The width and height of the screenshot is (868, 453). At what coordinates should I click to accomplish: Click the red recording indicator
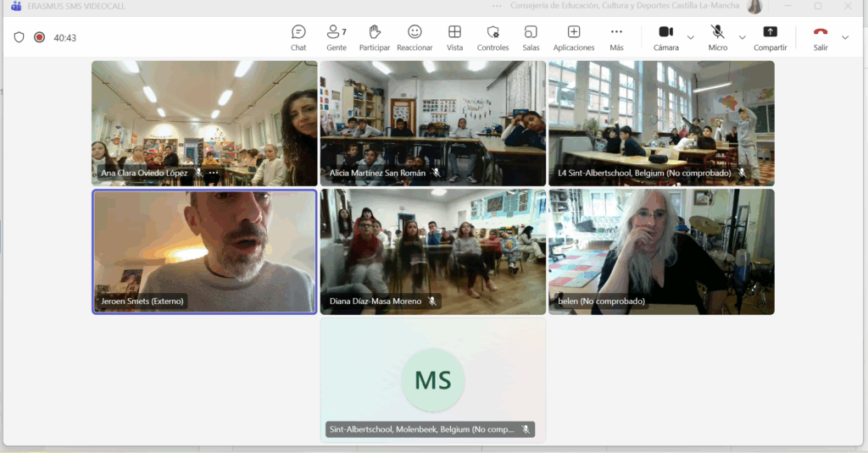pos(39,37)
